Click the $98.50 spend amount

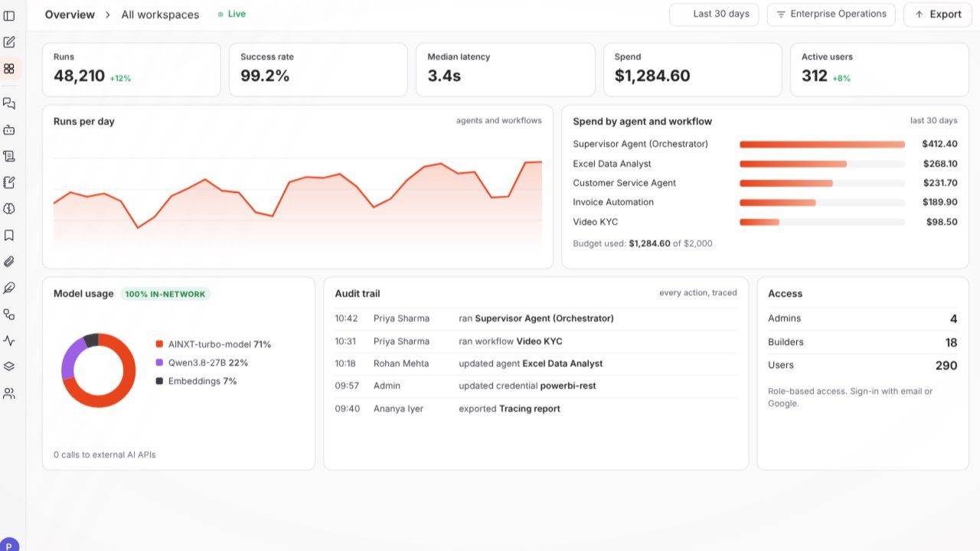click(x=942, y=222)
